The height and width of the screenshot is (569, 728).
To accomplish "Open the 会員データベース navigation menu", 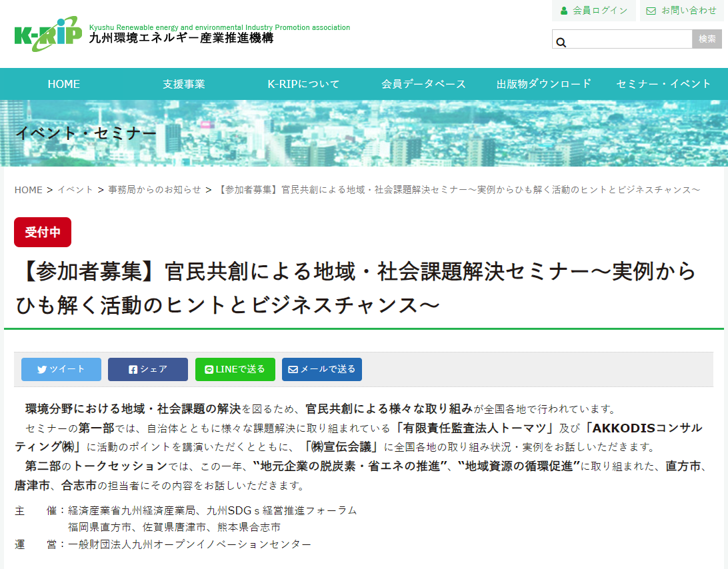I will pos(423,83).
